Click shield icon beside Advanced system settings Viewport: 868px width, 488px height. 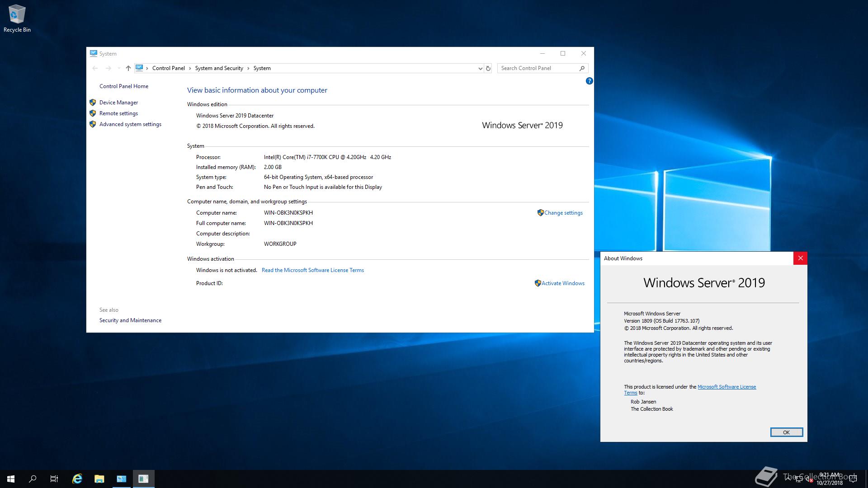coord(93,124)
